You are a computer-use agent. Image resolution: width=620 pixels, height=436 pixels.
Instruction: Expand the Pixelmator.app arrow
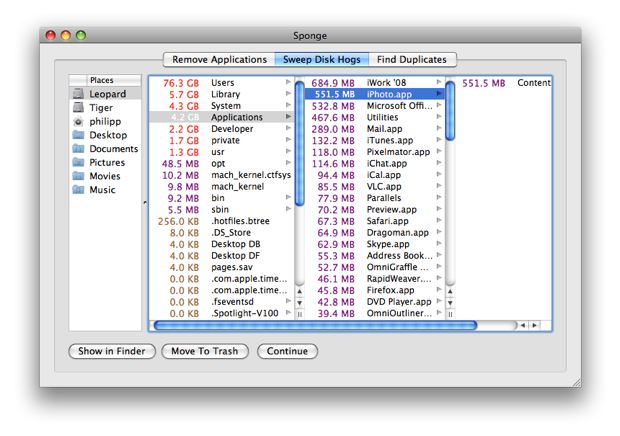pyautogui.click(x=439, y=151)
